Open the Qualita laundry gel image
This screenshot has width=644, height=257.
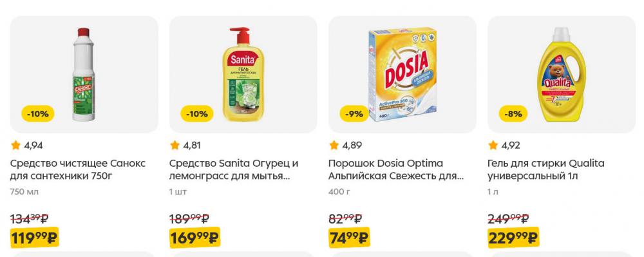(562, 74)
